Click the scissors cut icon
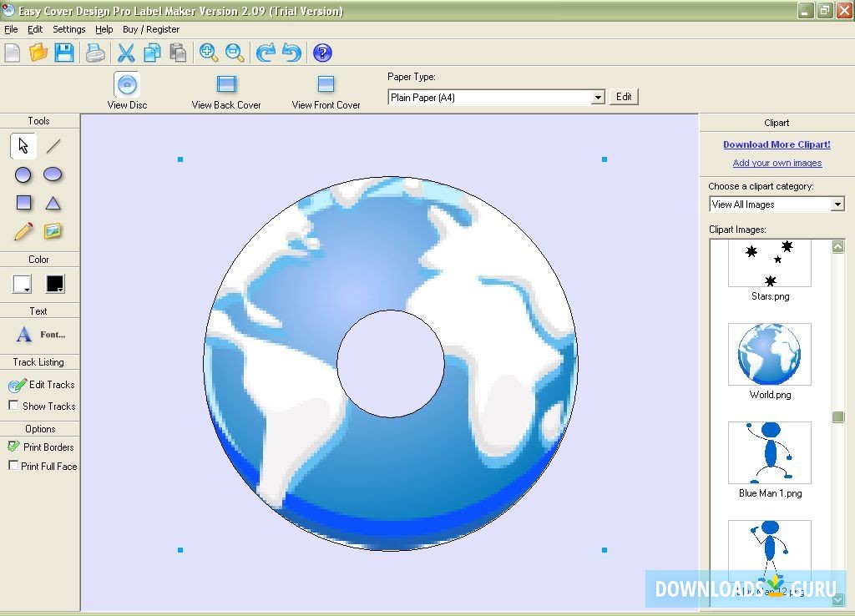 126,53
